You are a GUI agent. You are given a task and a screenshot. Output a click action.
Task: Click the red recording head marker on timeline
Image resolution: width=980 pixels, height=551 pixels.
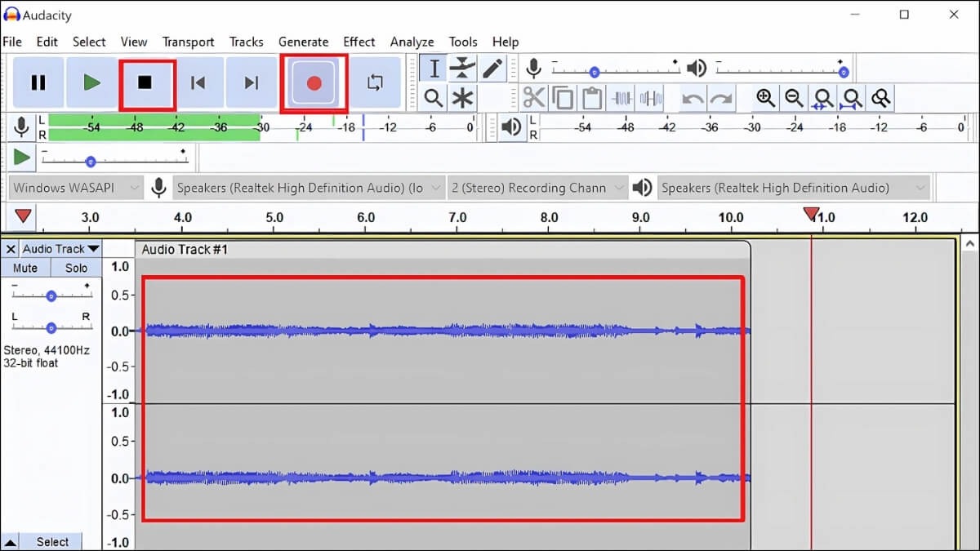coord(811,214)
